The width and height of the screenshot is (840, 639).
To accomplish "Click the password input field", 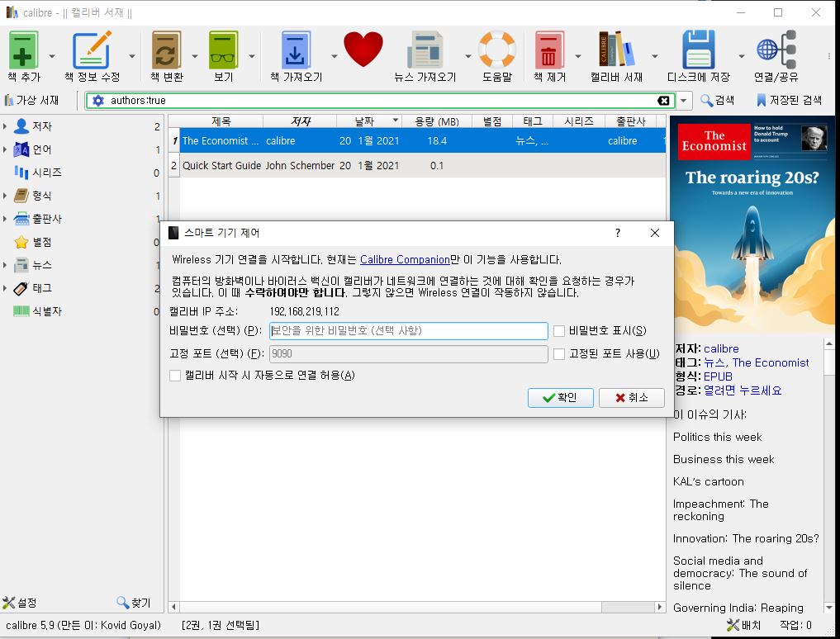I will (x=408, y=331).
